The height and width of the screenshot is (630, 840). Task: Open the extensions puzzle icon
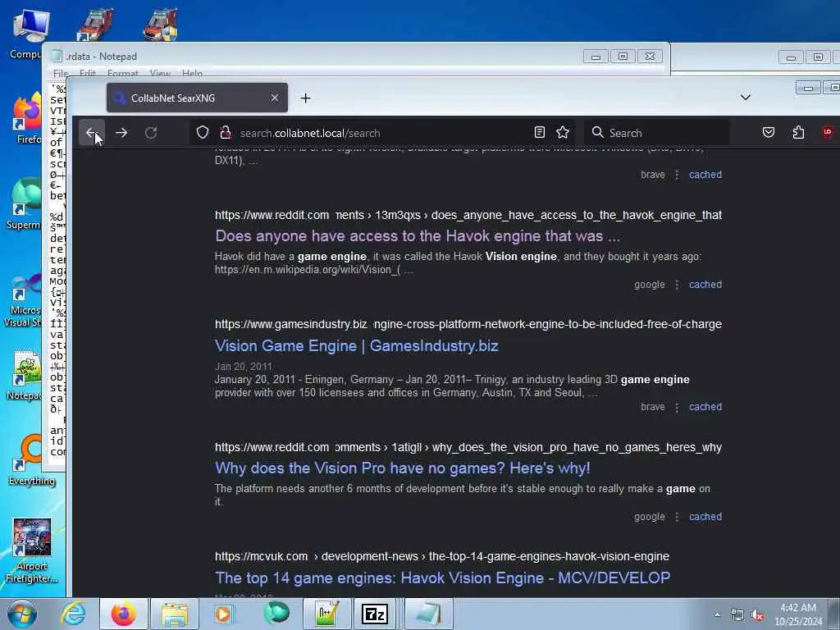pyautogui.click(x=798, y=132)
